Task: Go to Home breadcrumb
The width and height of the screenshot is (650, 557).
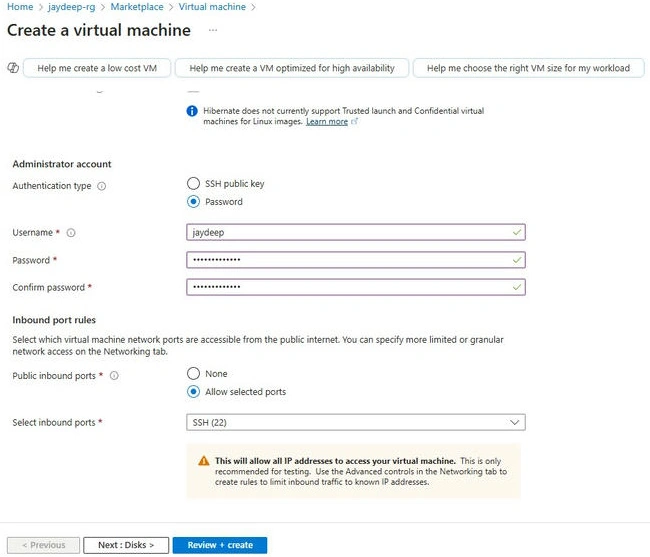Action: 20,7
